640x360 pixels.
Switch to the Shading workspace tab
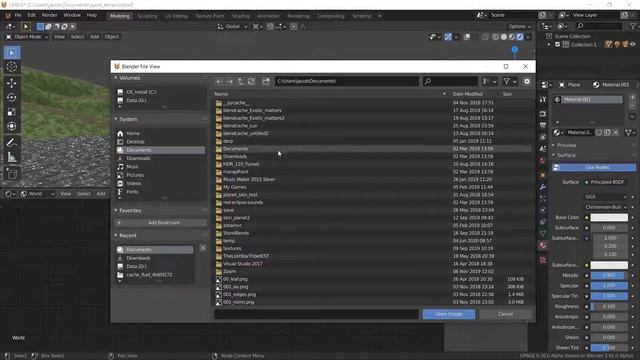pos(240,16)
